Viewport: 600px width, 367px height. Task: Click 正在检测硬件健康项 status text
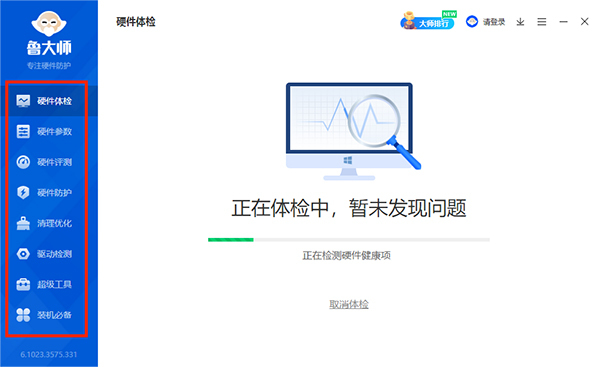347,256
